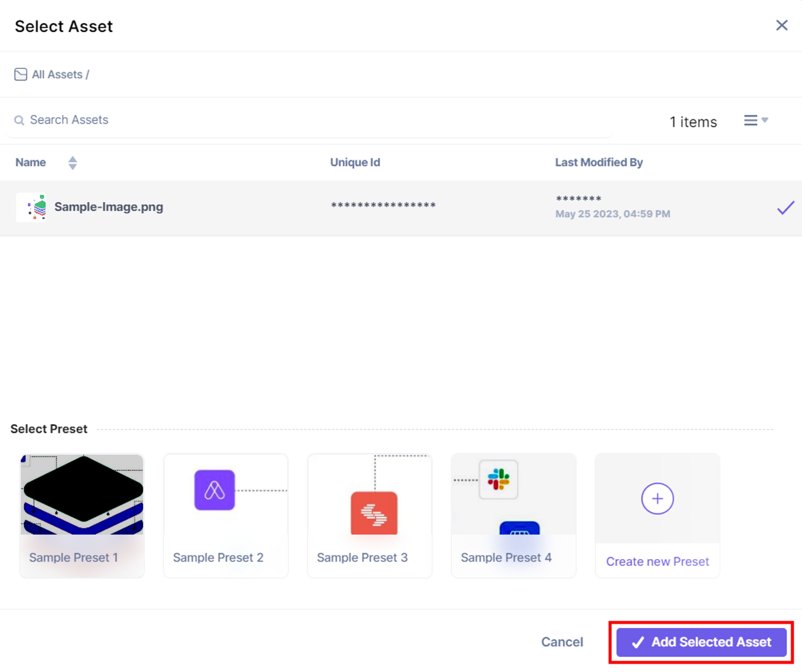The width and height of the screenshot is (802, 672).
Task: Click the All Assets folder icon
Action: click(21, 75)
